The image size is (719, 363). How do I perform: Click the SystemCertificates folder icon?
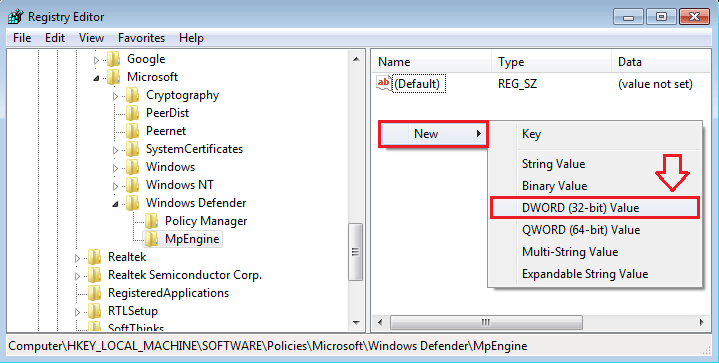133,149
